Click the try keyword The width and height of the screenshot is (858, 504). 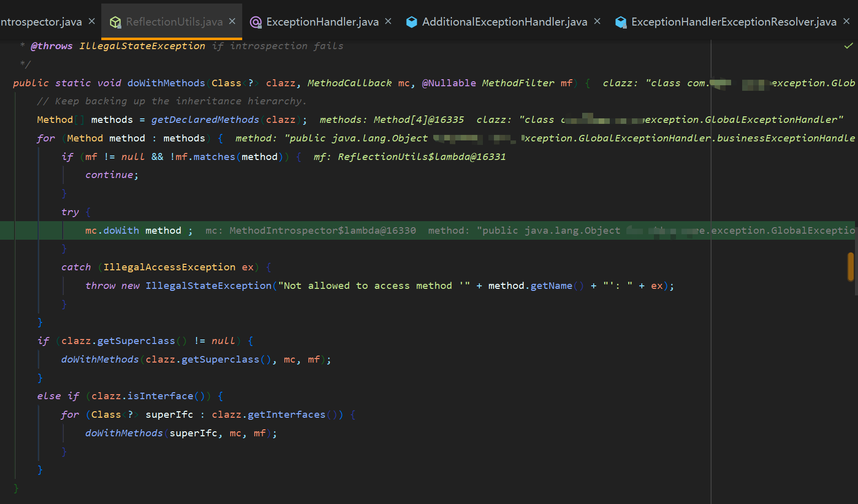click(x=70, y=212)
